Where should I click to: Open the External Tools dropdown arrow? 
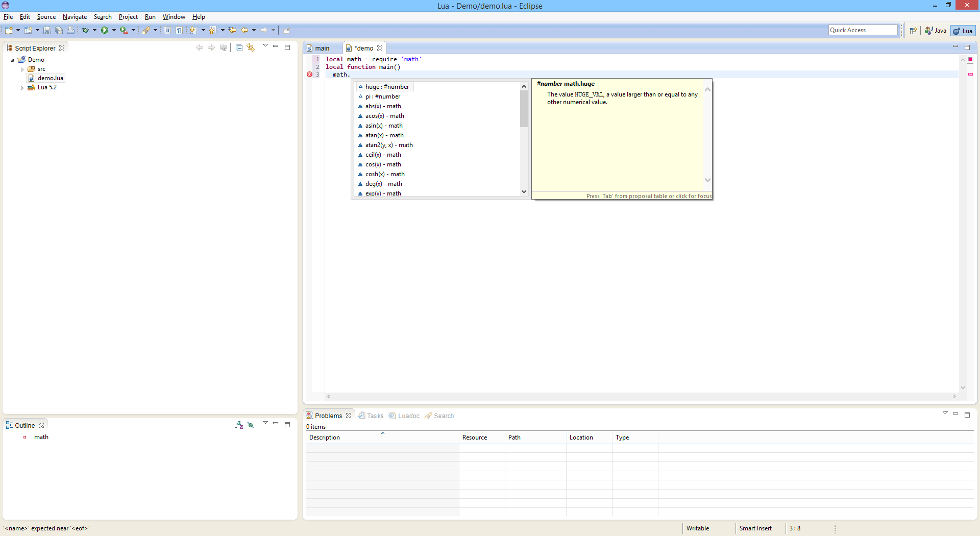133,31
